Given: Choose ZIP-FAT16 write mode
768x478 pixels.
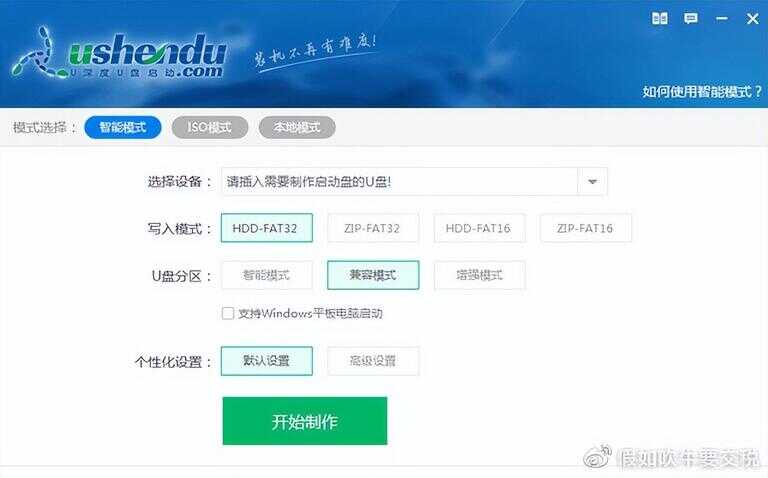Looking at the screenshot, I should [x=585, y=228].
